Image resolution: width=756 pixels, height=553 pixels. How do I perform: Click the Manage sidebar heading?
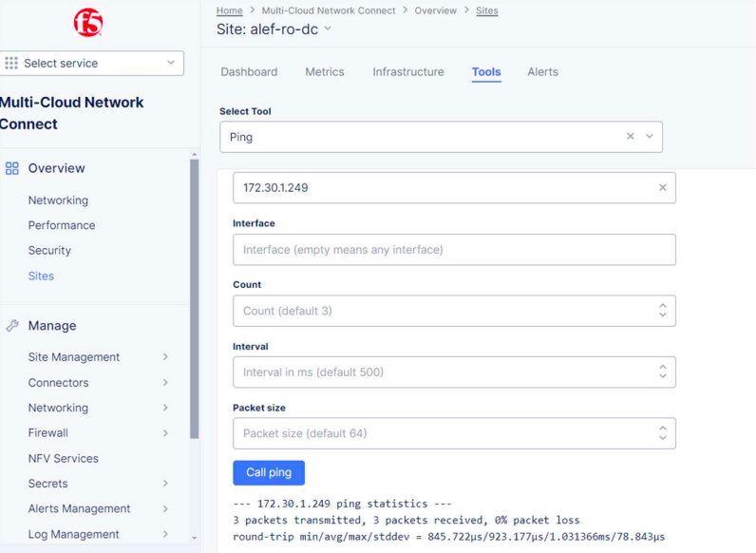52,326
